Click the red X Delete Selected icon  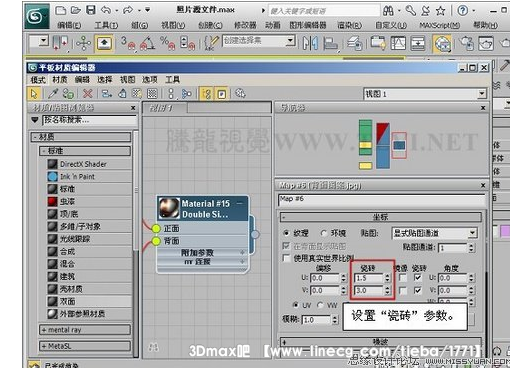pyautogui.click(x=87, y=94)
